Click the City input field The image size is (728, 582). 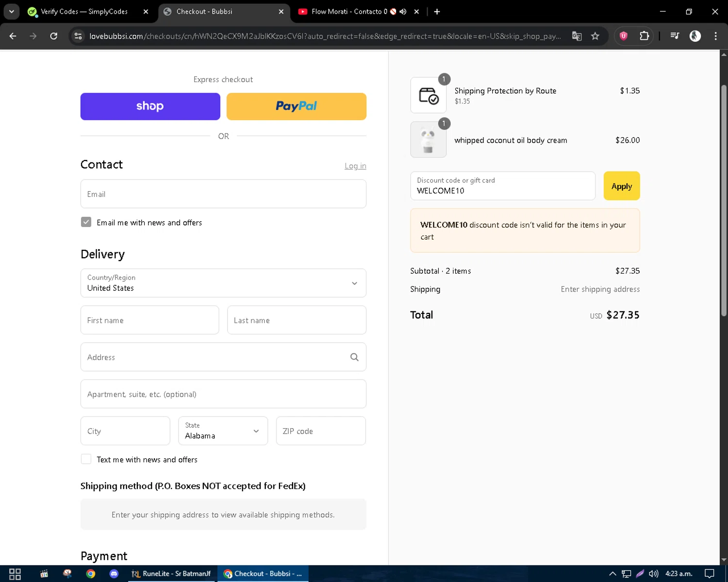(125, 431)
